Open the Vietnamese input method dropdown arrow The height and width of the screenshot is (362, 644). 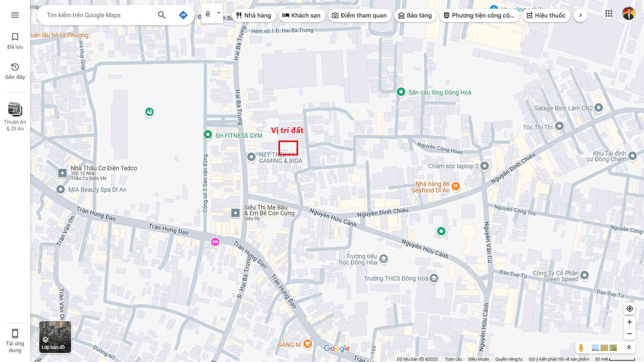tap(219, 13)
